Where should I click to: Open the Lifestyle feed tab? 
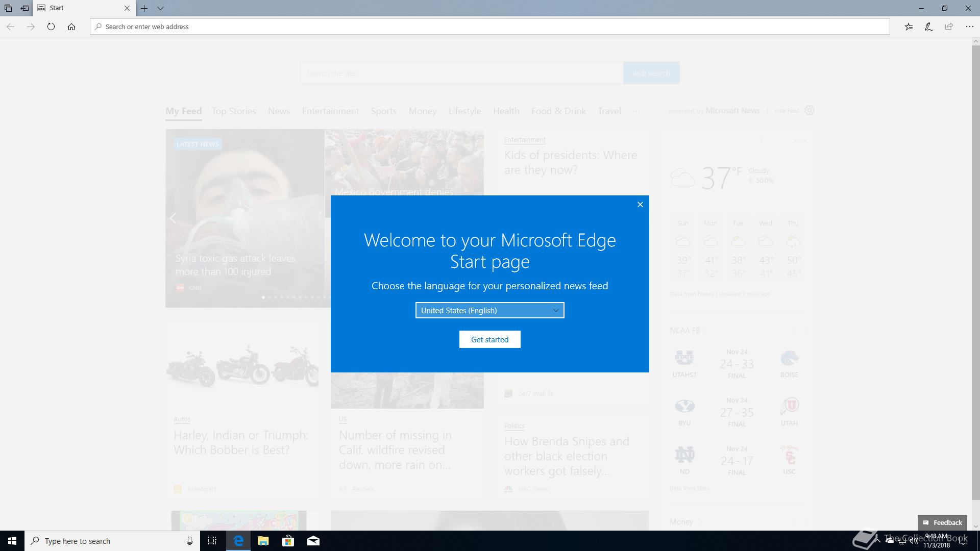(x=464, y=111)
